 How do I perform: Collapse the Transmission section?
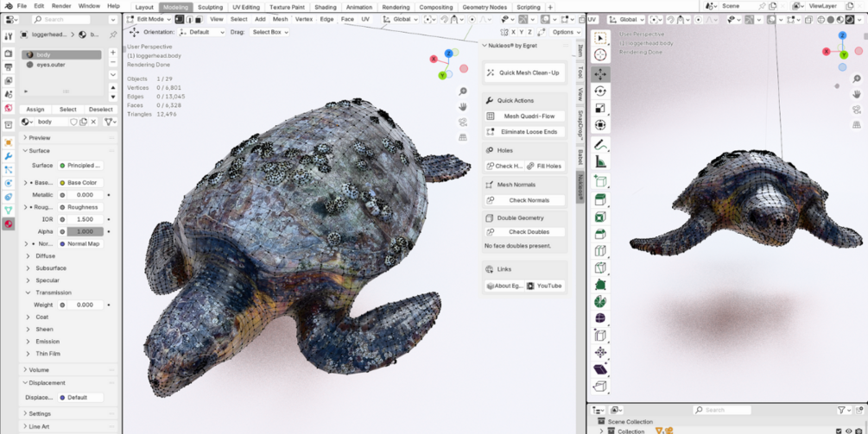54,292
